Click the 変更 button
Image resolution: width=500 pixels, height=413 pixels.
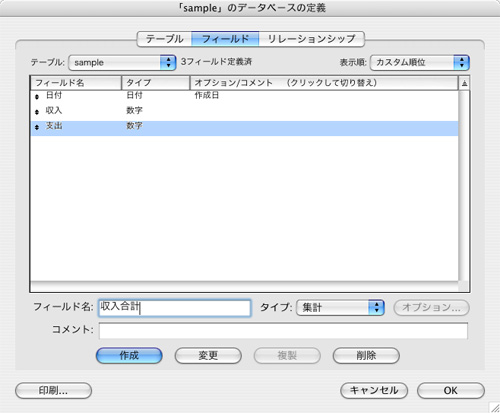[x=208, y=355]
